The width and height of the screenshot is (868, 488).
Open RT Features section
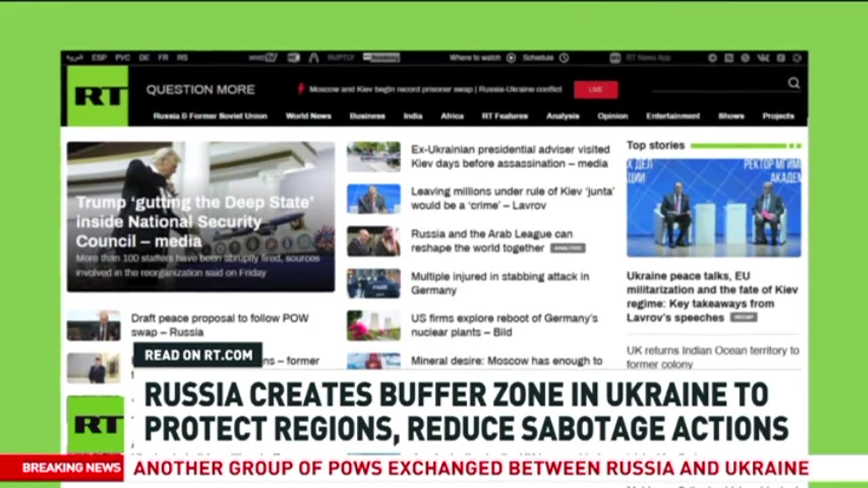coord(505,116)
